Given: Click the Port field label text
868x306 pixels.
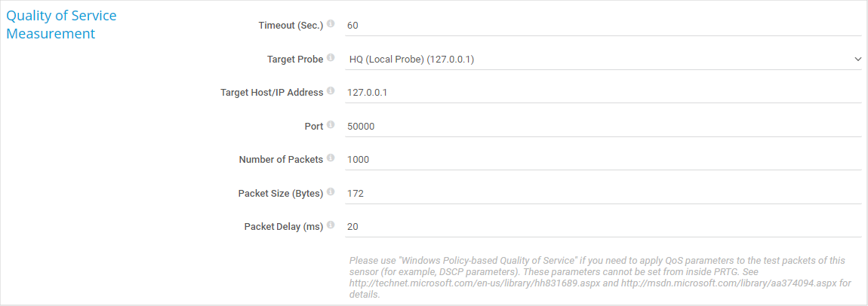Looking at the screenshot, I should pyautogui.click(x=314, y=127).
